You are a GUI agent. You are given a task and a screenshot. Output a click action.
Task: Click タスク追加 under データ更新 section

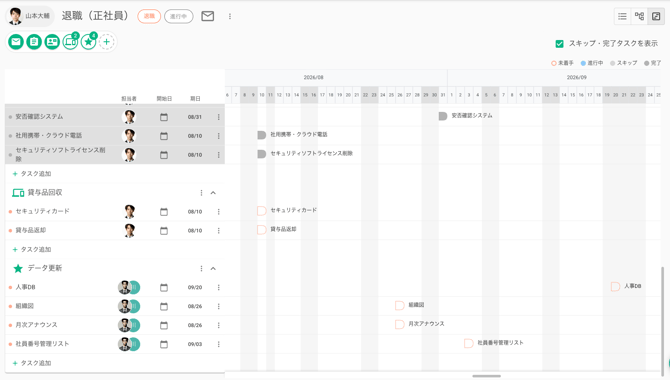point(32,363)
